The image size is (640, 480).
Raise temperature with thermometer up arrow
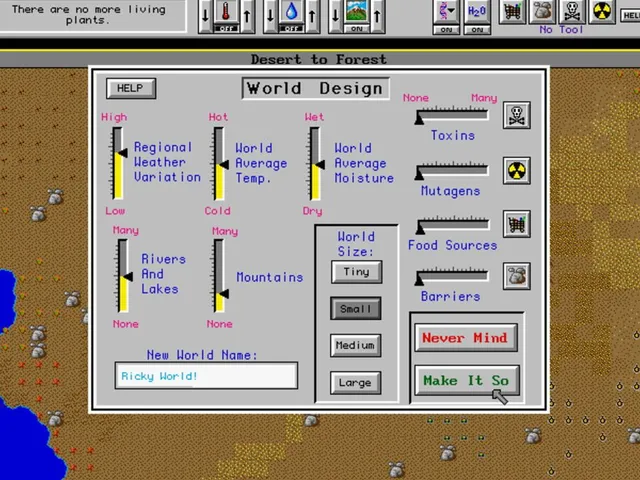pyautogui.click(x=247, y=16)
